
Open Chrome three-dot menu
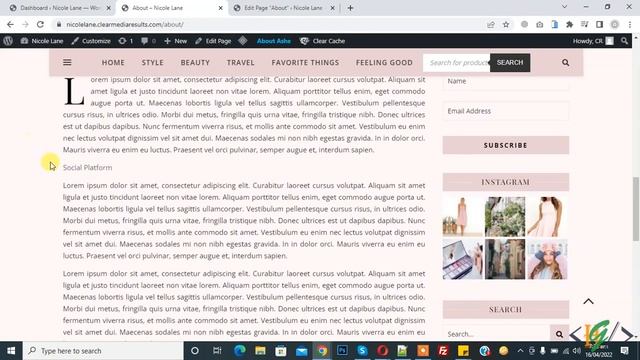[x=630, y=24]
